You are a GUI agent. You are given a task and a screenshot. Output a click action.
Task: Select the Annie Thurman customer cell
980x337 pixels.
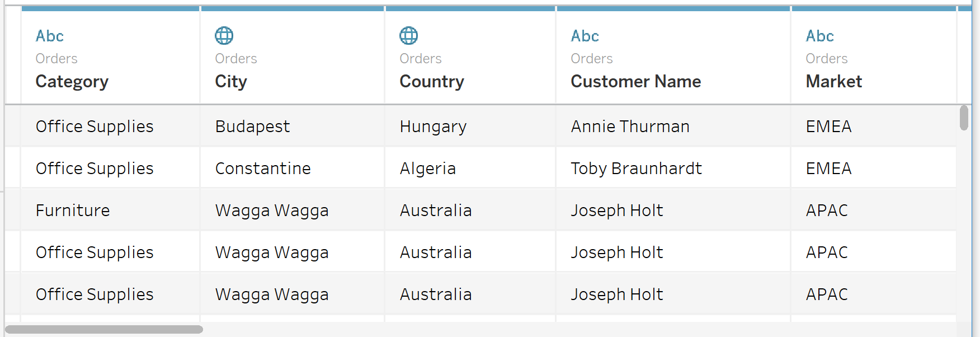(630, 127)
